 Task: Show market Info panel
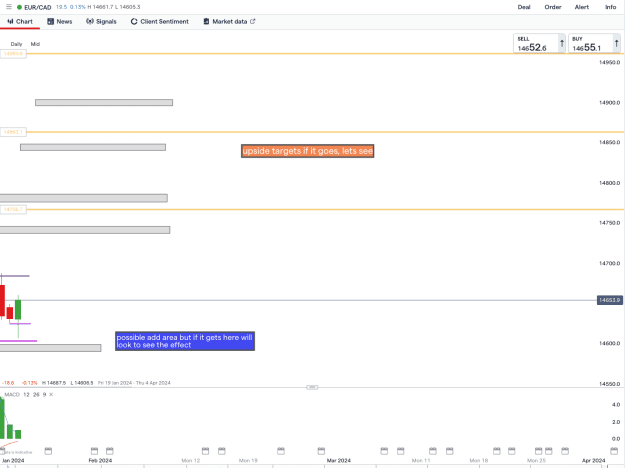tap(610, 7)
